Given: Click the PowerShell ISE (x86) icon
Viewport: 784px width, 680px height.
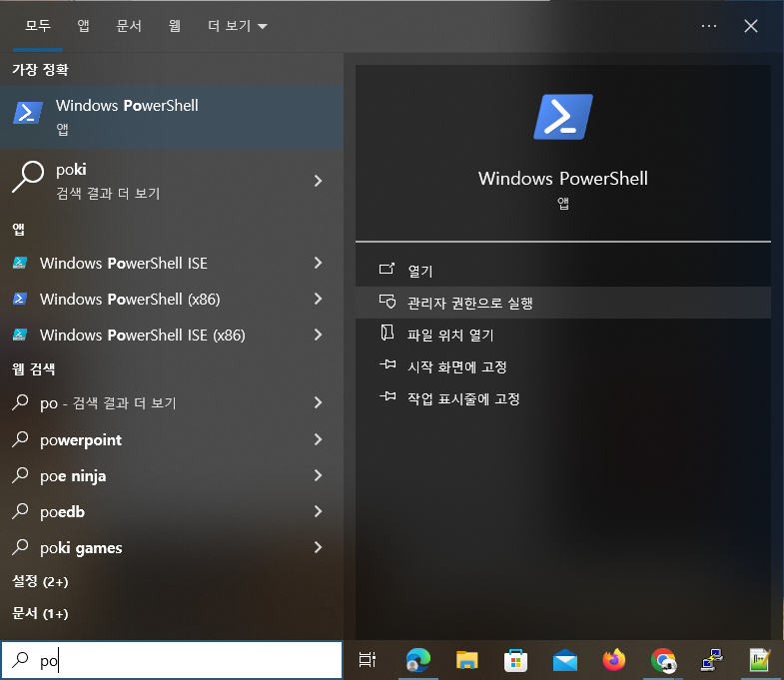Looking at the screenshot, I should [x=20, y=335].
